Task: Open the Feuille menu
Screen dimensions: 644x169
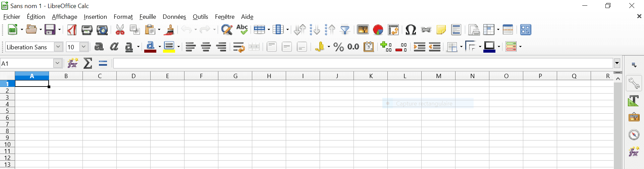Action: pos(148,17)
